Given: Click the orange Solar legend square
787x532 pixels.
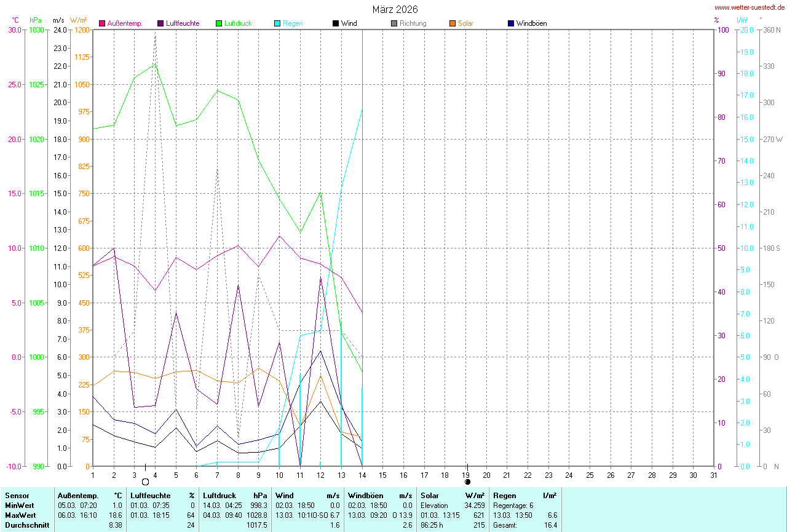Looking at the screenshot, I should (453, 23).
